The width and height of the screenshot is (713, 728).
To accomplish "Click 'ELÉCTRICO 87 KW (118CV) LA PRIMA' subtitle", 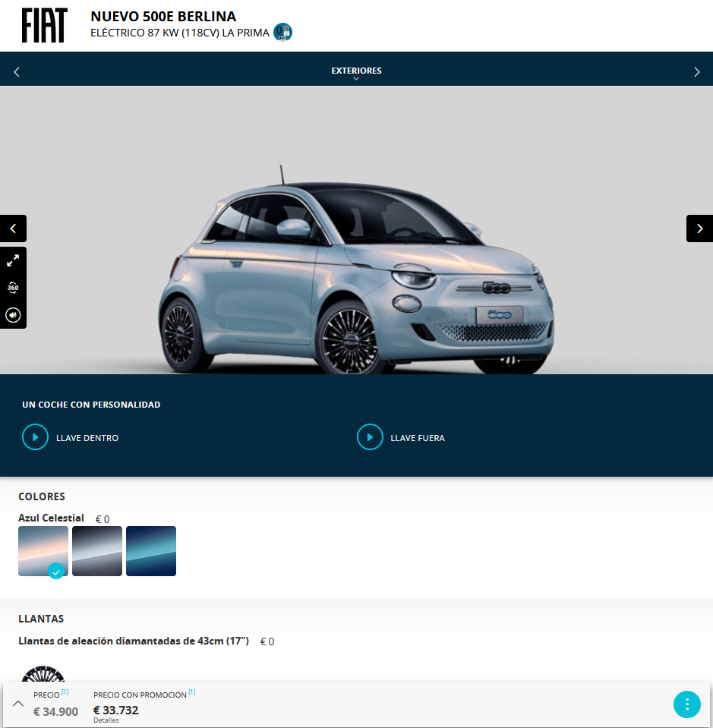I will click(x=180, y=33).
